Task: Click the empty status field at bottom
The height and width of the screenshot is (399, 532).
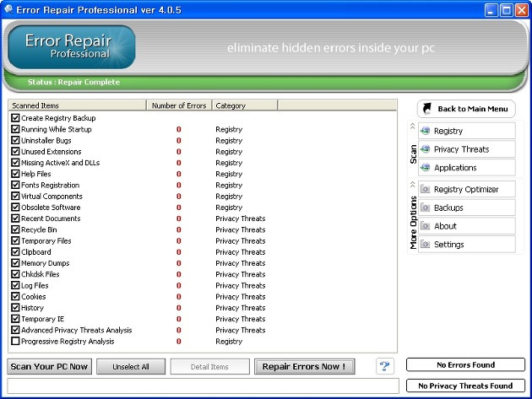Action: 203,386
